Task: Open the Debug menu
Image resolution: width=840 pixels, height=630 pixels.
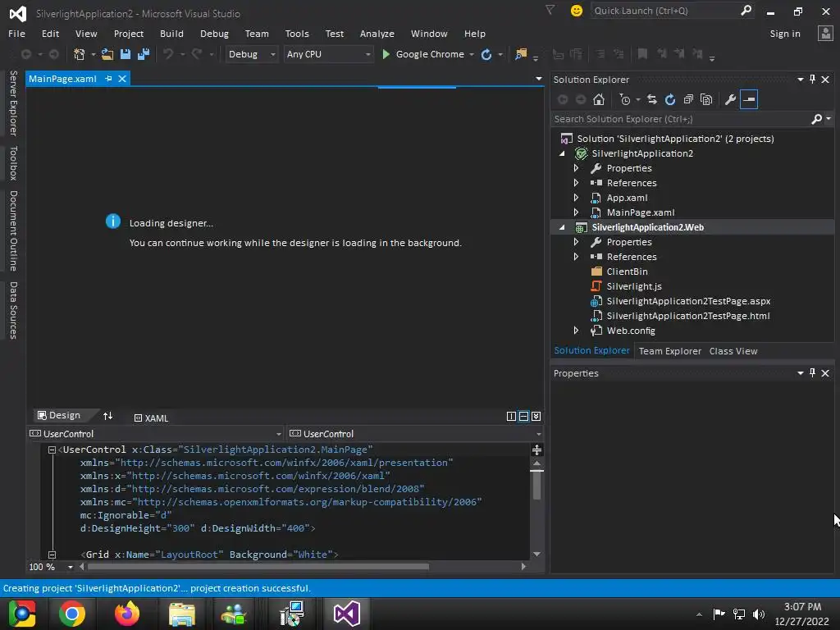Action: point(214,33)
